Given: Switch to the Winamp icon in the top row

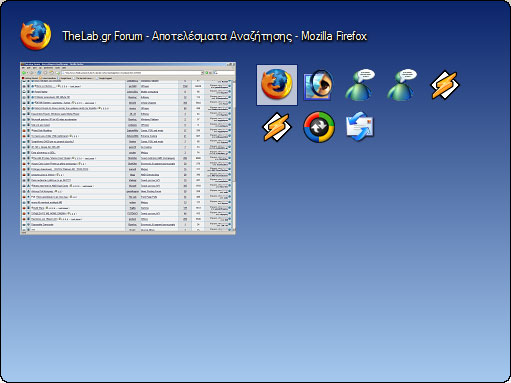Looking at the screenshot, I should 445,85.
